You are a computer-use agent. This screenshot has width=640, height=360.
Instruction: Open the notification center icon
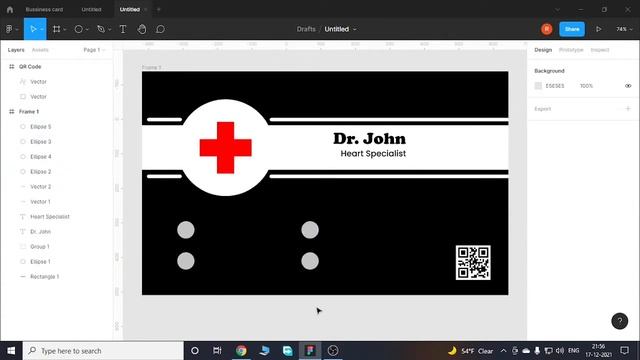click(x=624, y=351)
